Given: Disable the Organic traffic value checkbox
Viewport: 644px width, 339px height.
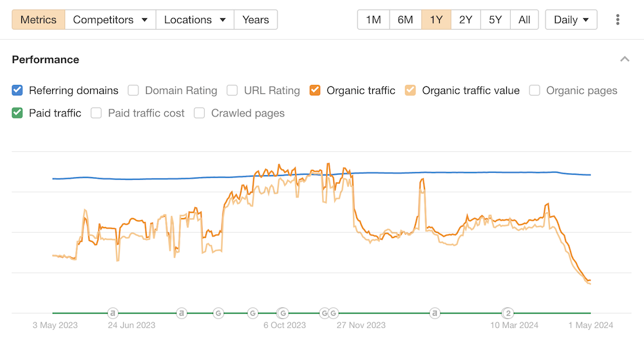Looking at the screenshot, I should point(410,90).
